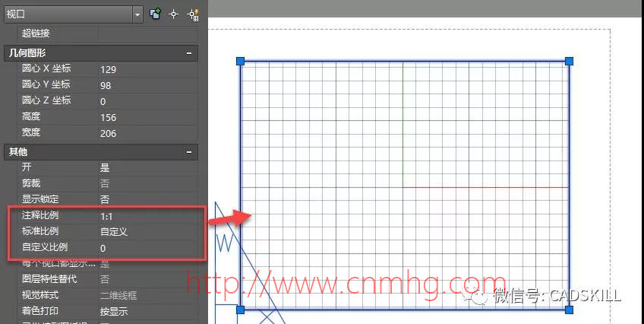Select top-left viewport grip
Screen dimensions: 644x324
tap(240, 62)
